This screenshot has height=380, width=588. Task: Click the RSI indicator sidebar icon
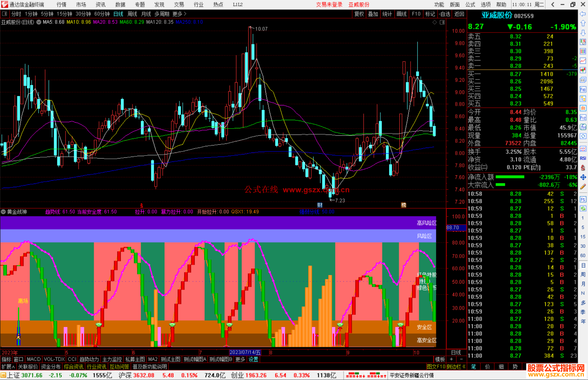(x=583, y=158)
